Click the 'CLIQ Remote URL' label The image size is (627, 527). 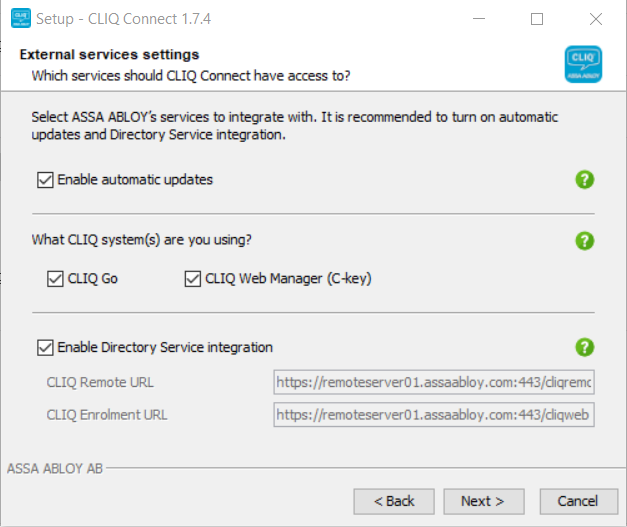click(100, 382)
